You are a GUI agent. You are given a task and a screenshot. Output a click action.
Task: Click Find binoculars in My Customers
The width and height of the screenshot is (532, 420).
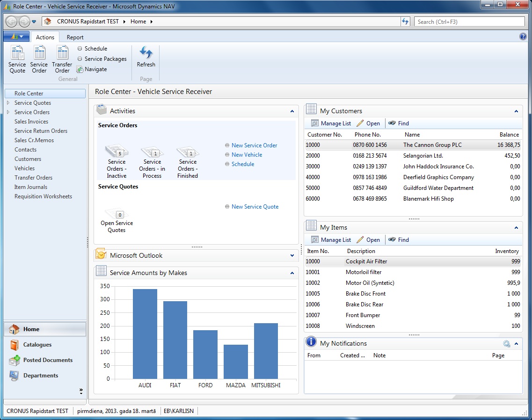(399, 123)
